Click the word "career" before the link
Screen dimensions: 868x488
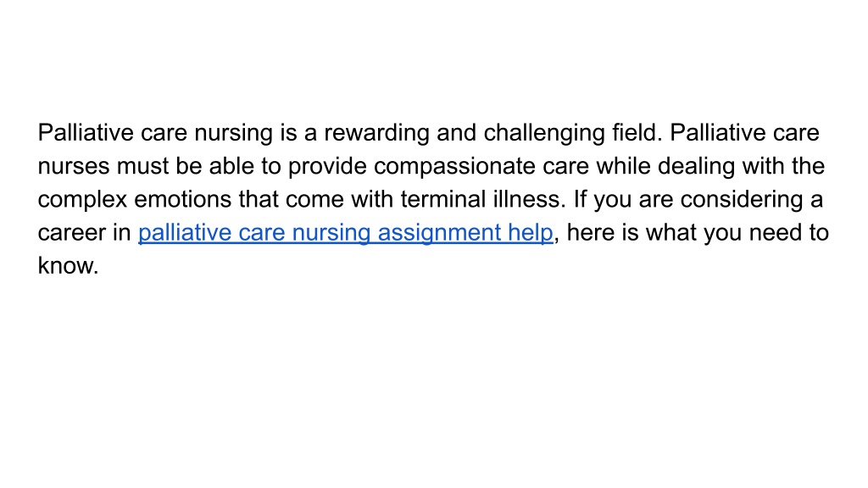(x=71, y=233)
